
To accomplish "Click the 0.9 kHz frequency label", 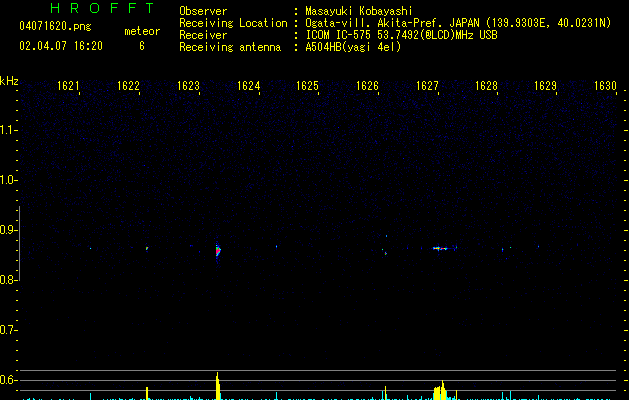I will coord(8,230).
